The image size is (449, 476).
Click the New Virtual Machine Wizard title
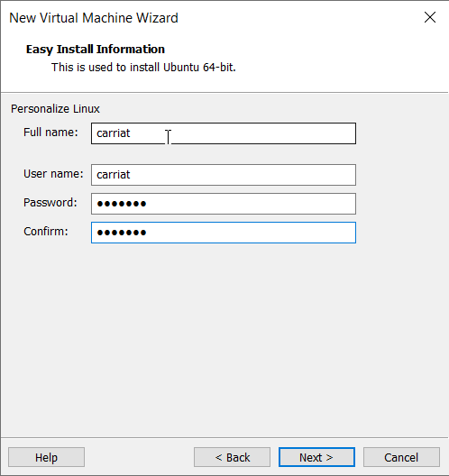[x=94, y=18]
